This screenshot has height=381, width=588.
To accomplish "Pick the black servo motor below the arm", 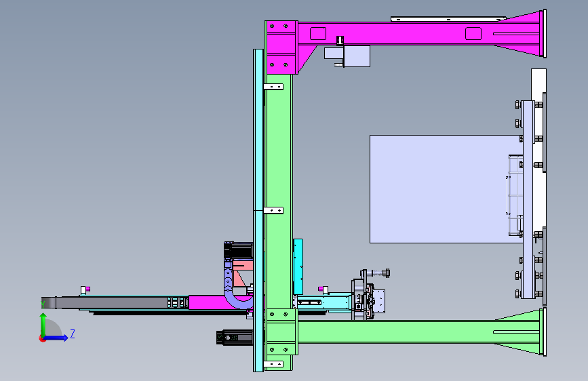I will point(235,338).
